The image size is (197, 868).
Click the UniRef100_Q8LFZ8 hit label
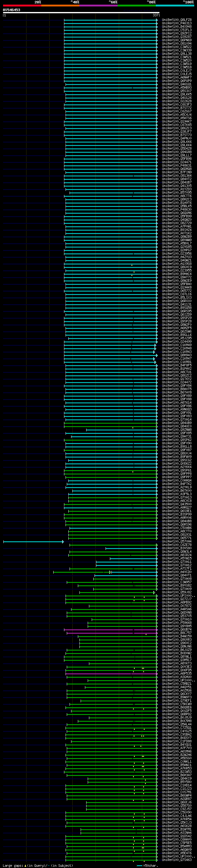pos(177,20)
